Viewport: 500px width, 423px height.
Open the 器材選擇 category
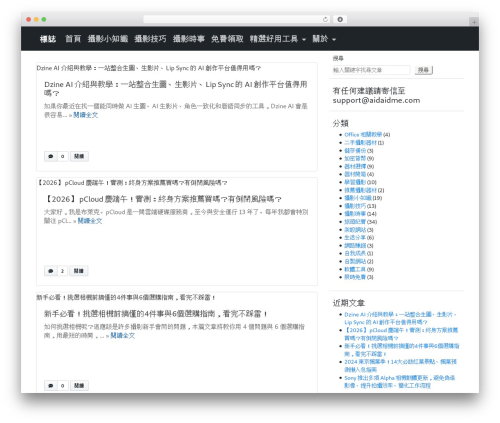pos(355,166)
